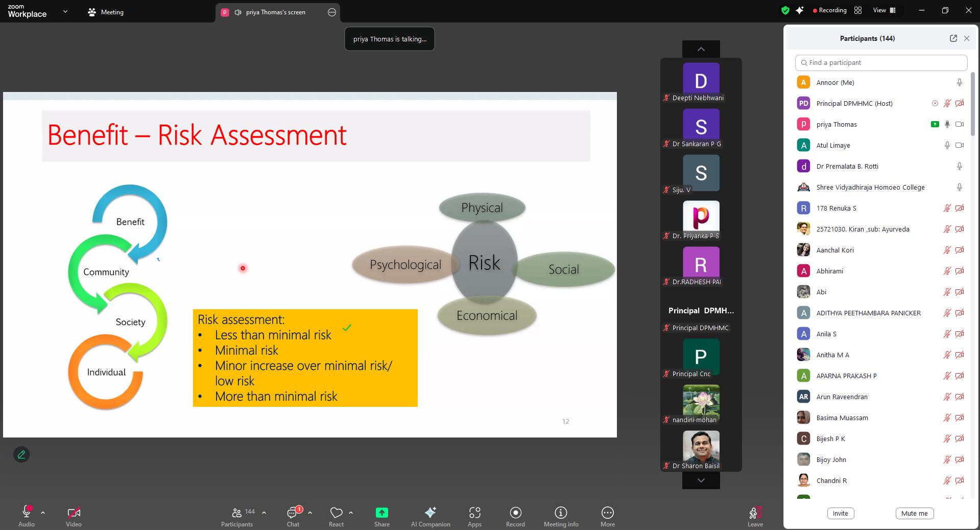
Task: Open the Meeting info icon
Action: click(x=561, y=513)
